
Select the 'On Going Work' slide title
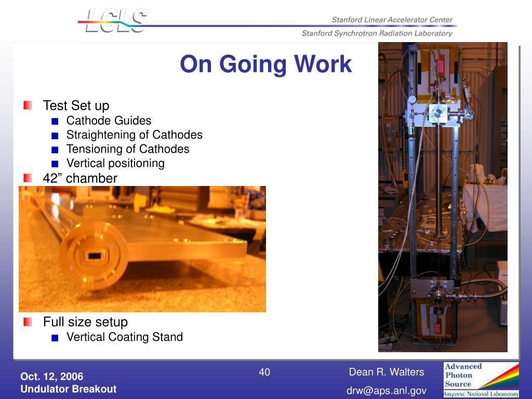coord(265,64)
